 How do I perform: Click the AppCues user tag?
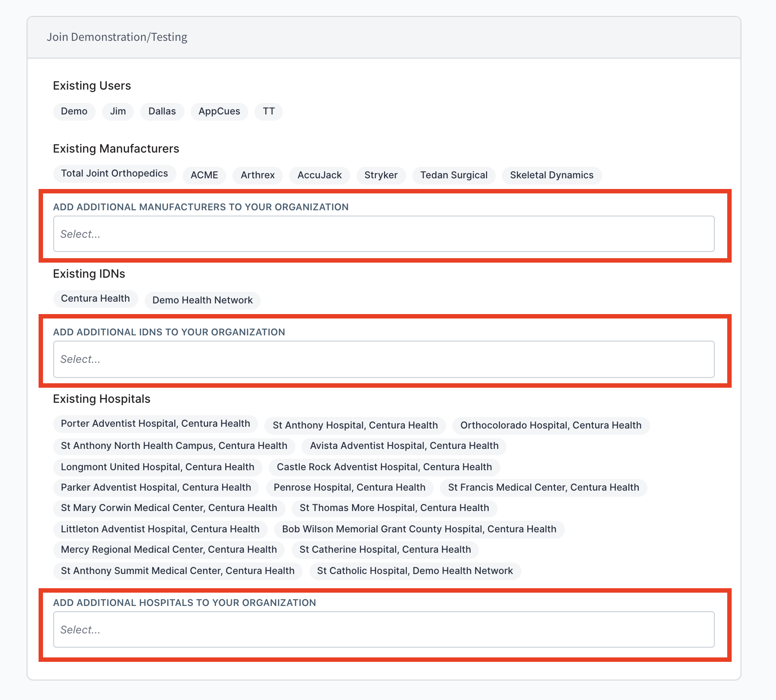coord(219,111)
